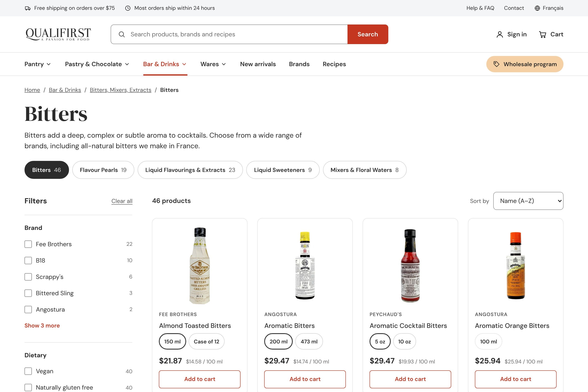This screenshot has height=392, width=588.
Task: Switch to Liquid Sweeteners category
Action: point(283,170)
